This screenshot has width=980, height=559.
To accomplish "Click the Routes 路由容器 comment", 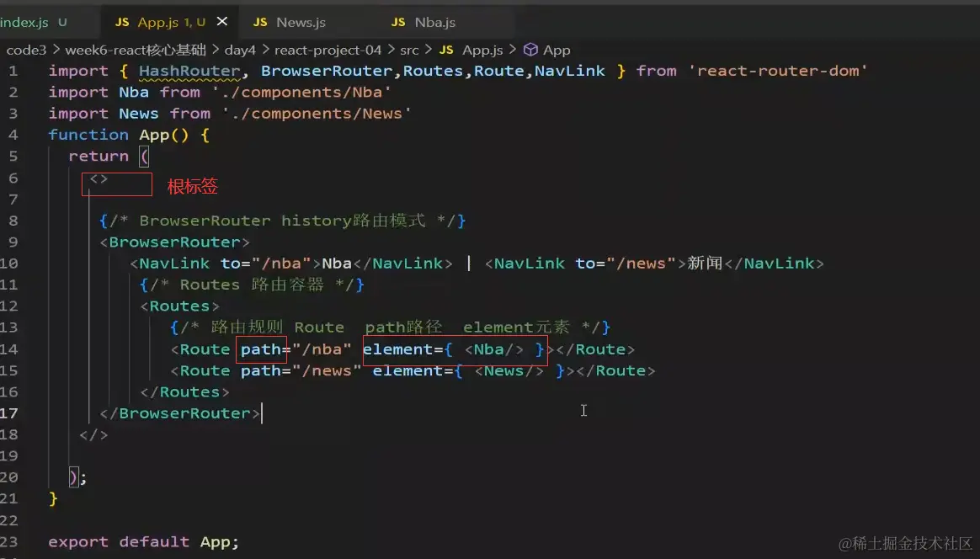I will point(252,285).
